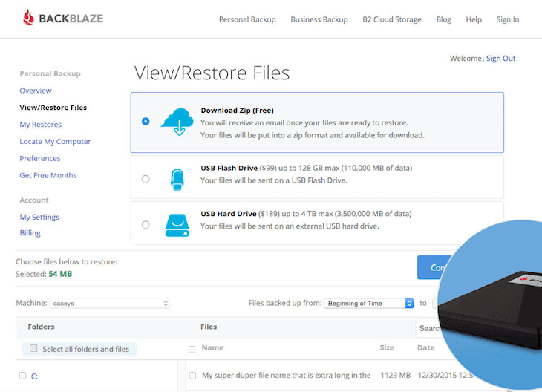
Task: Click the USB hard drive icon
Action: [x=177, y=226]
